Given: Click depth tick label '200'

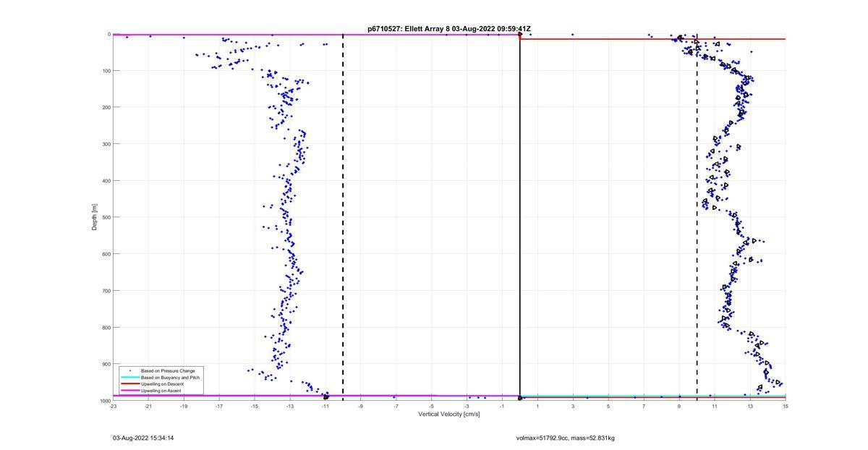Looking at the screenshot, I should 106,107.
